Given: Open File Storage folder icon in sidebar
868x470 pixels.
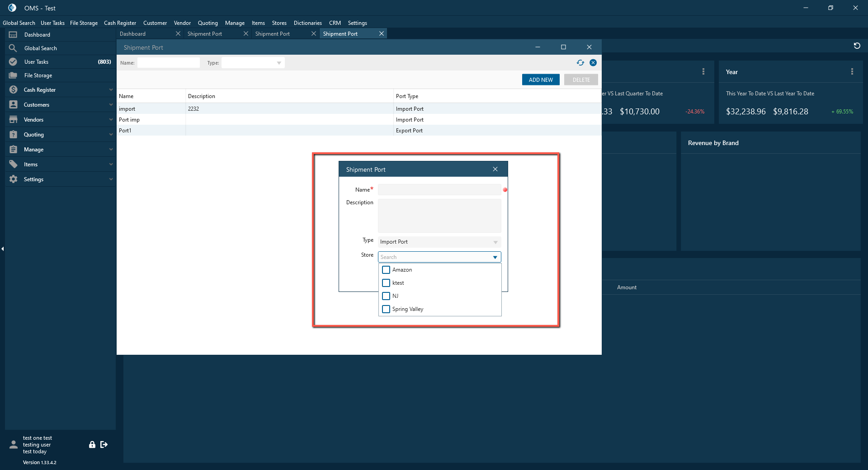Looking at the screenshot, I should (13, 75).
